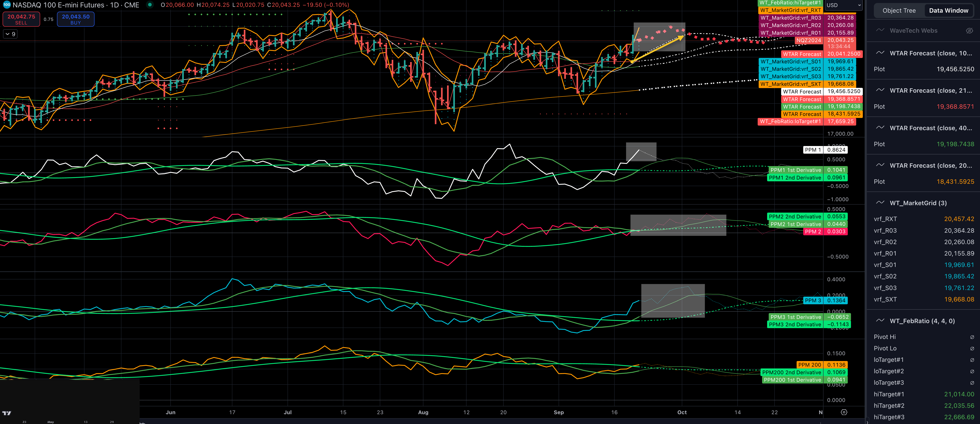Select the vrf_R01 row in Data Window
This screenshot has height=424, width=980.
coord(924,253)
